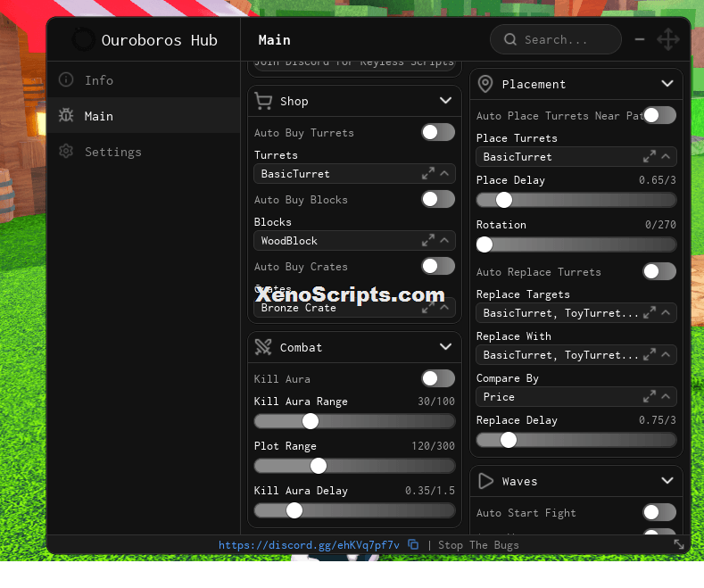The height and width of the screenshot is (588, 704).
Task: Toggle Auto Place Turrets Near Path
Action: click(659, 115)
